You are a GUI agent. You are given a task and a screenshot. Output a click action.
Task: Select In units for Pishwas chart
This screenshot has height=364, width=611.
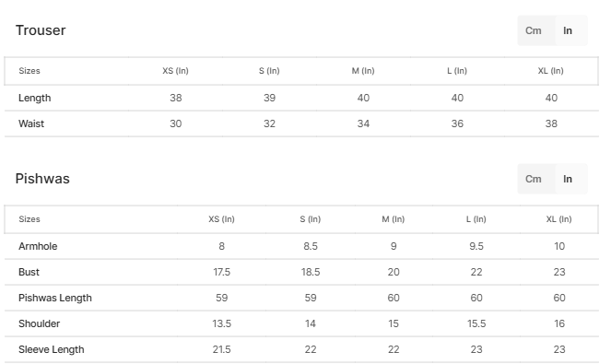tap(568, 179)
